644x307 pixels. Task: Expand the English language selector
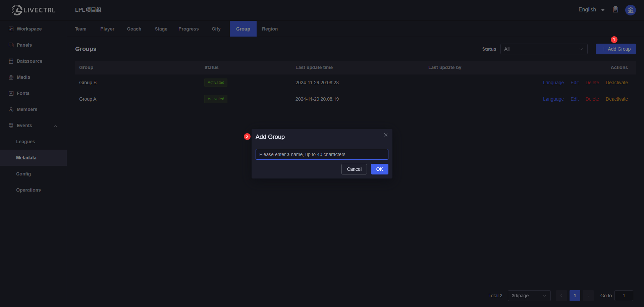tap(591, 10)
